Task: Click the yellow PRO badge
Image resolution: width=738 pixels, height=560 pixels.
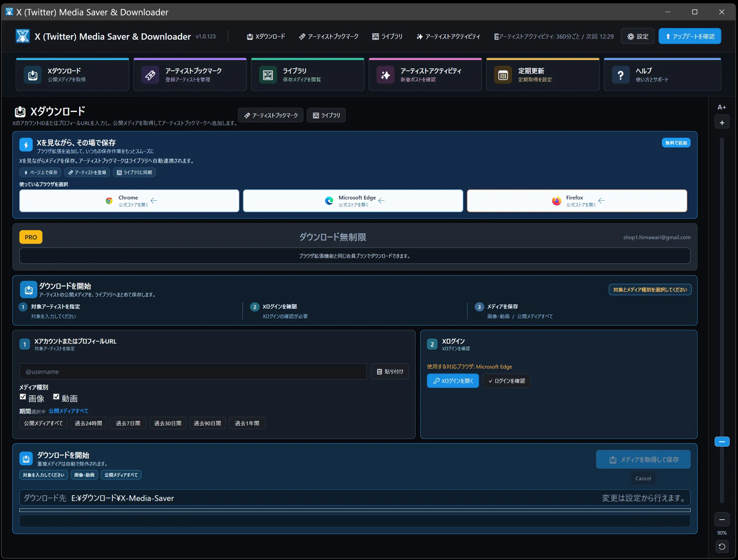Action: [x=31, y=237]
